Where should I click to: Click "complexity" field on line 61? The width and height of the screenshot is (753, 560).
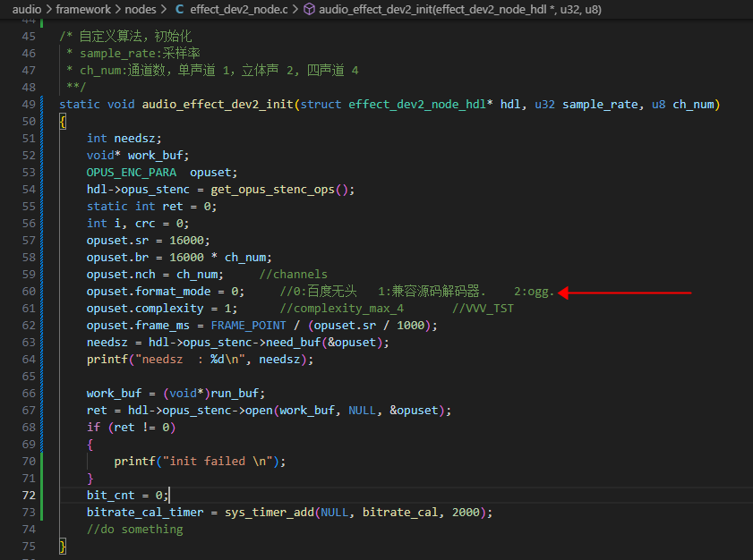click(169, 308)
